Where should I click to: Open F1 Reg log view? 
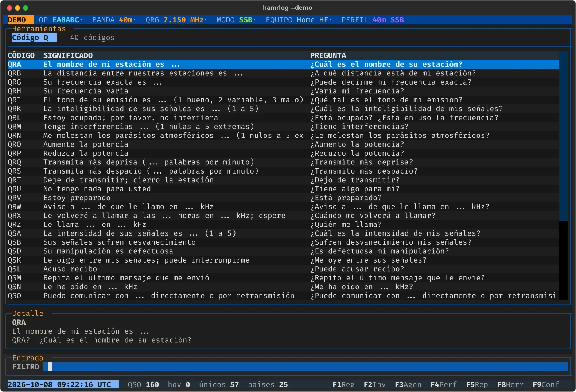(343, 385)
